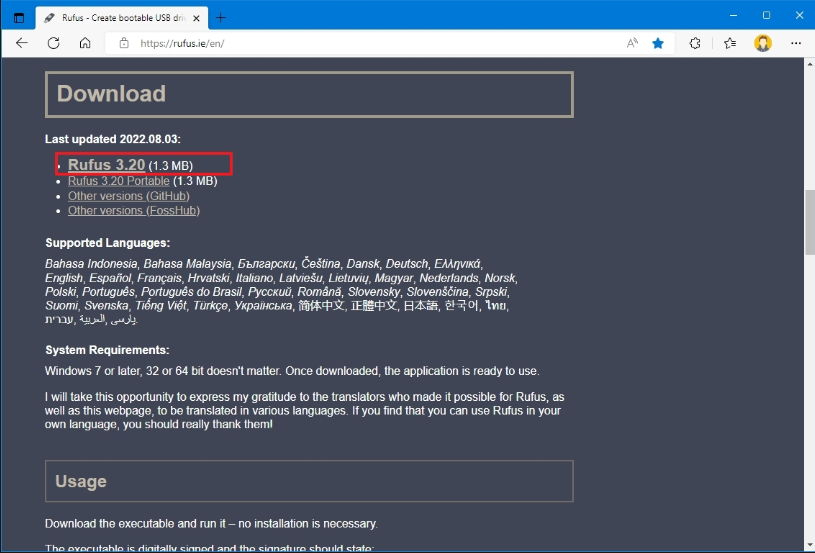Open Other versions (GitHub) link
This screenshot has width=815, height=553.
point(128,196)
